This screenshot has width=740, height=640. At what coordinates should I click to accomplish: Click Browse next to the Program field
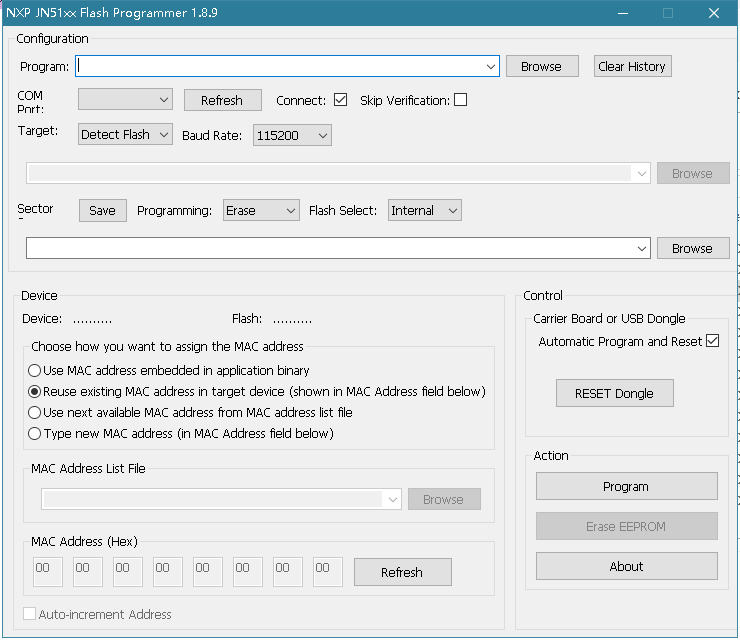pos(542,67)
